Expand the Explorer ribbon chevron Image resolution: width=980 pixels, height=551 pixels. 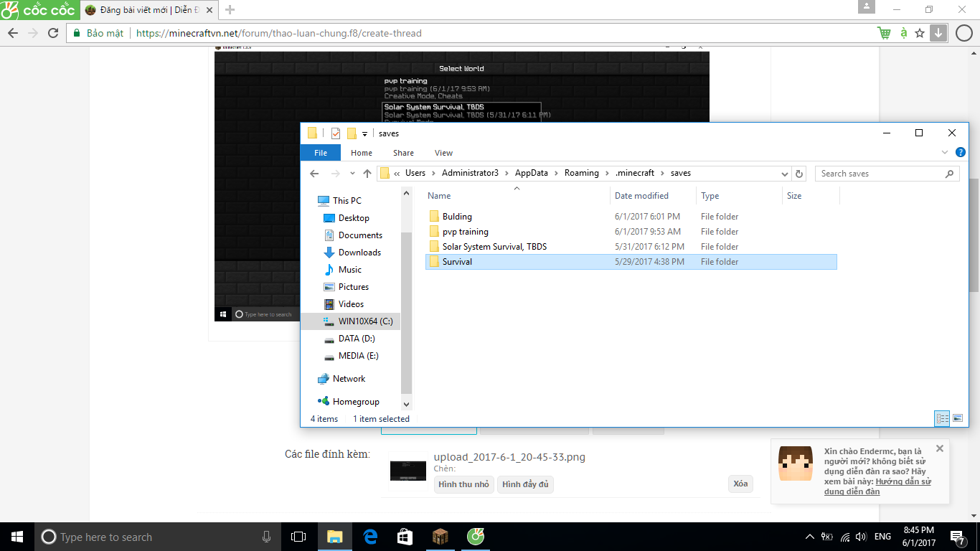click(945, 152)
